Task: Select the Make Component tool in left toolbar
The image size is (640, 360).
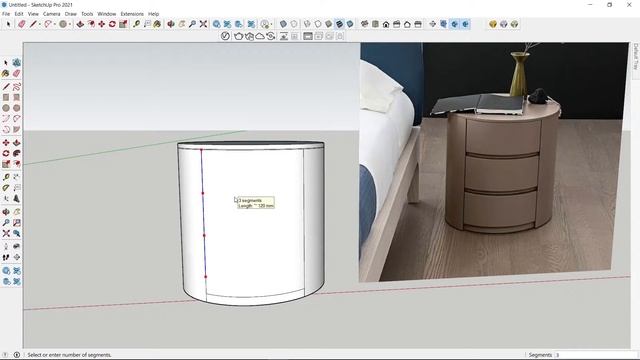Action: click(17, 63)
